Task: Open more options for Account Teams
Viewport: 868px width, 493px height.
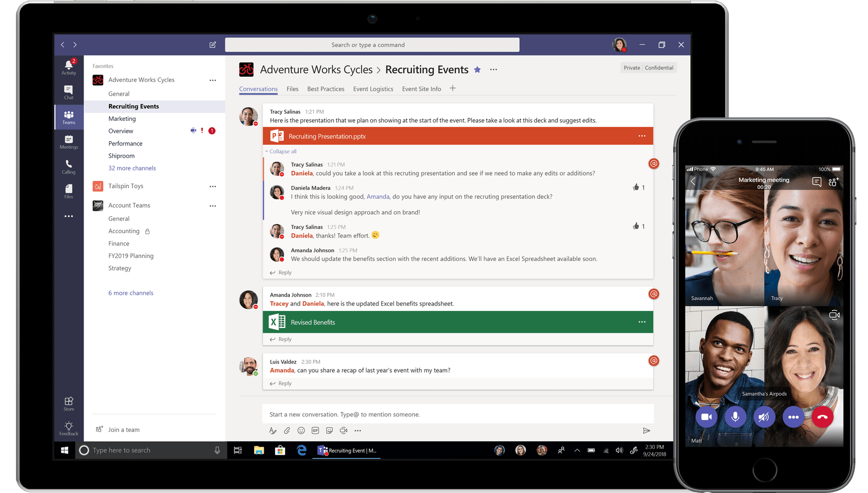Action: pyautogui.click(x=213, y=206)
